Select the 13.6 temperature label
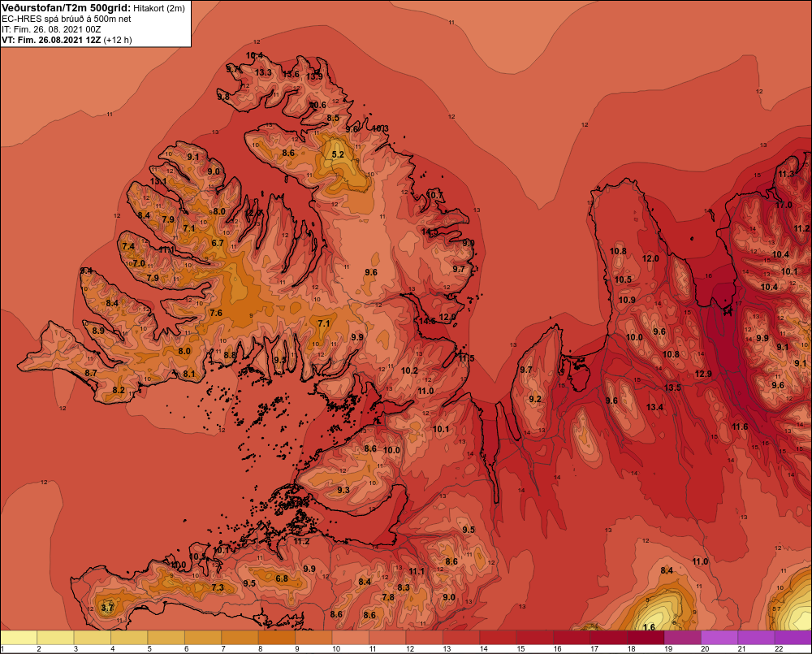Viewport: 812px width, 654px height. (x=291, y=74)
